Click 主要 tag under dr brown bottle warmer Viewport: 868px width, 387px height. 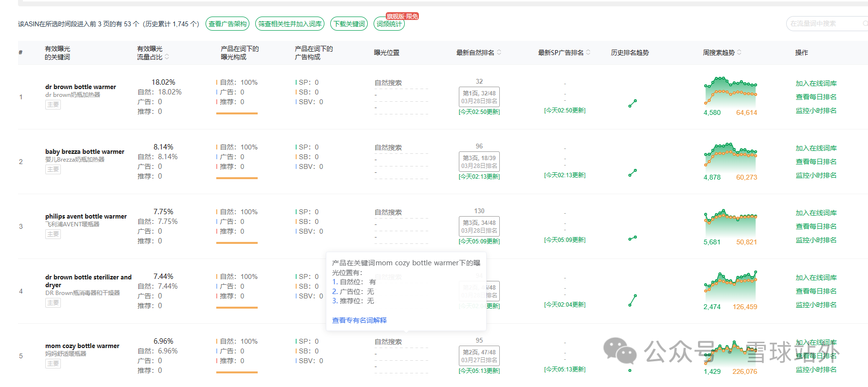53,105
